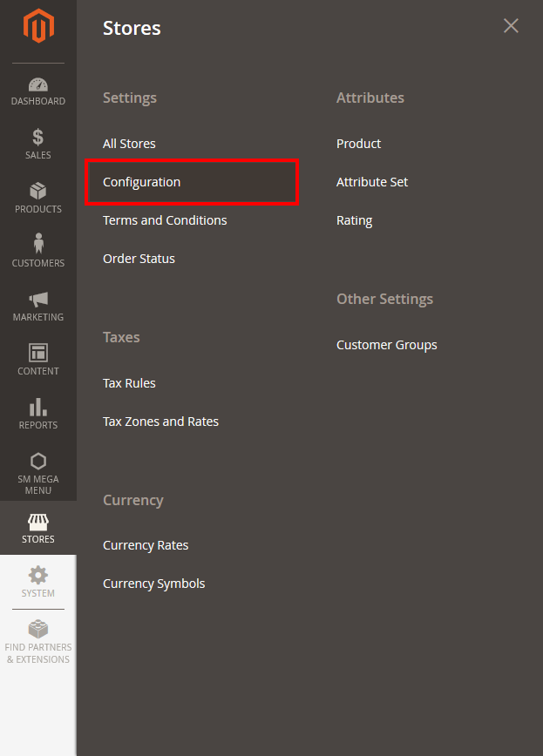
Task: Open the Content layout icon
Action: (x=38, y=353)
